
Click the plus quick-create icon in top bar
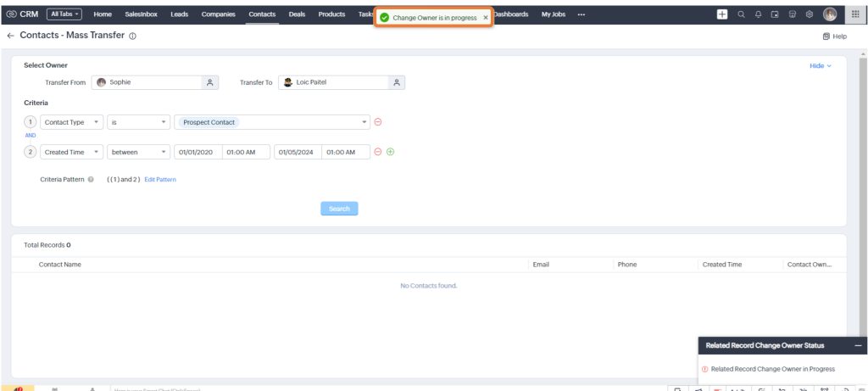tap(722, 14)
